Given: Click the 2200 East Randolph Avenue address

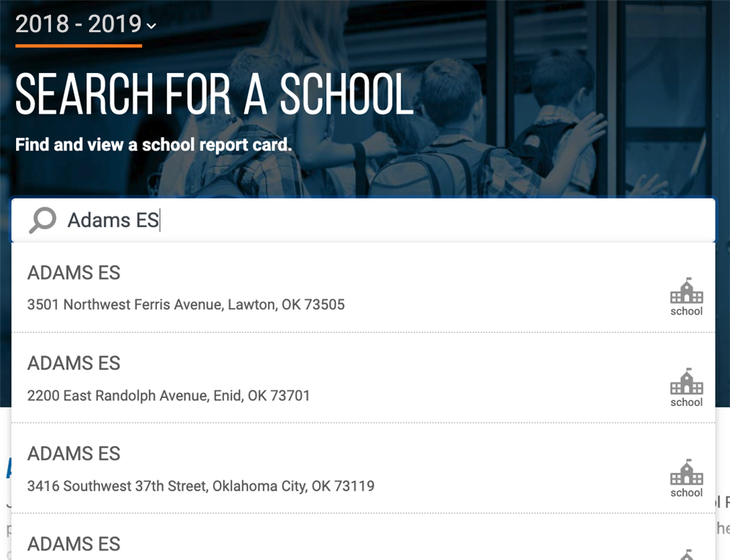Looking at the screenshot, I should point(169,396).
